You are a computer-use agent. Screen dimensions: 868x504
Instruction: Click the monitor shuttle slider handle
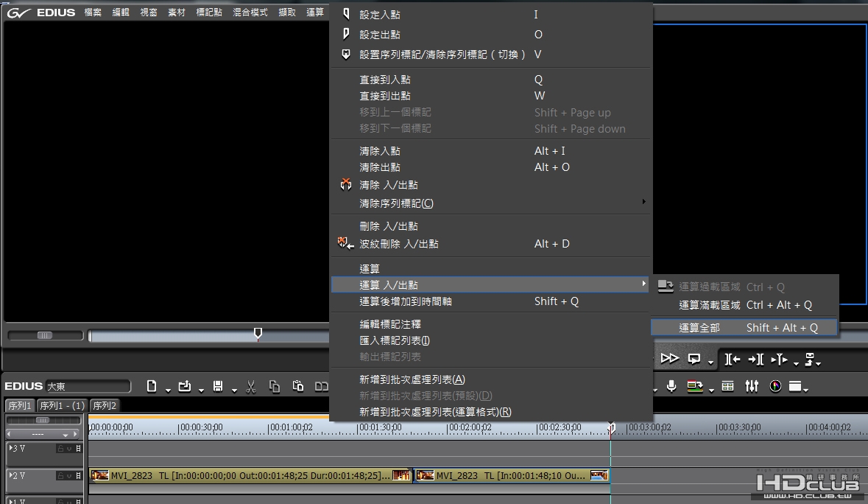(x=45, y=335)
